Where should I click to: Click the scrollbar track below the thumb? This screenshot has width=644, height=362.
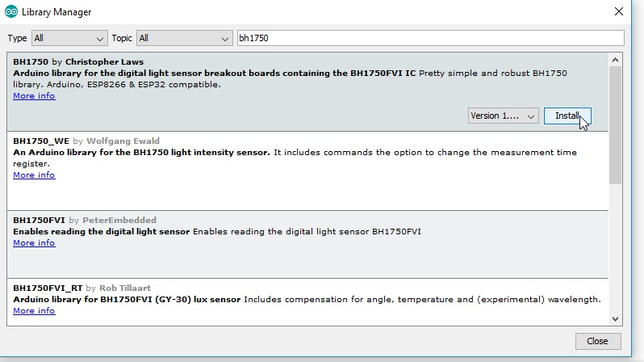(x=615, y=248)
